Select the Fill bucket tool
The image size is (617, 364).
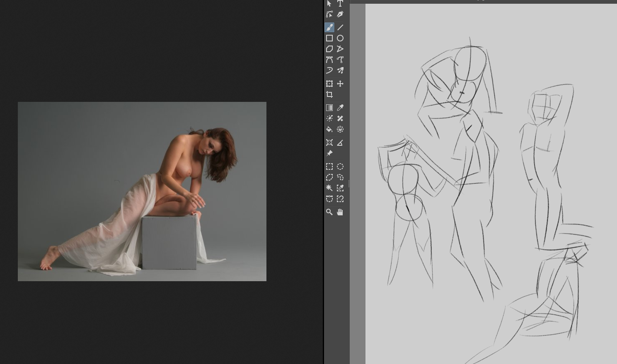pos(329,129)
